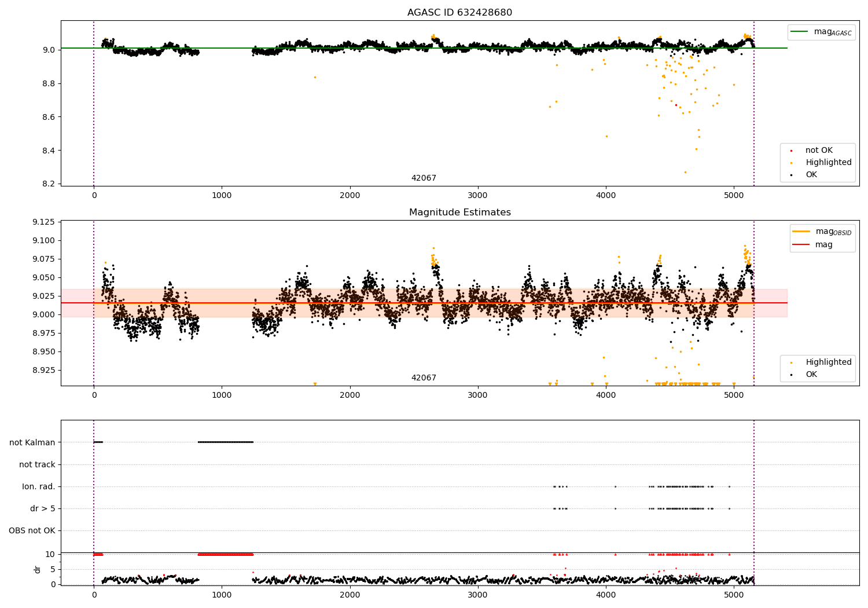Click the 8.4 y-axis tick label
Viewport: 868px width, 608px height.
coord(49,151)
